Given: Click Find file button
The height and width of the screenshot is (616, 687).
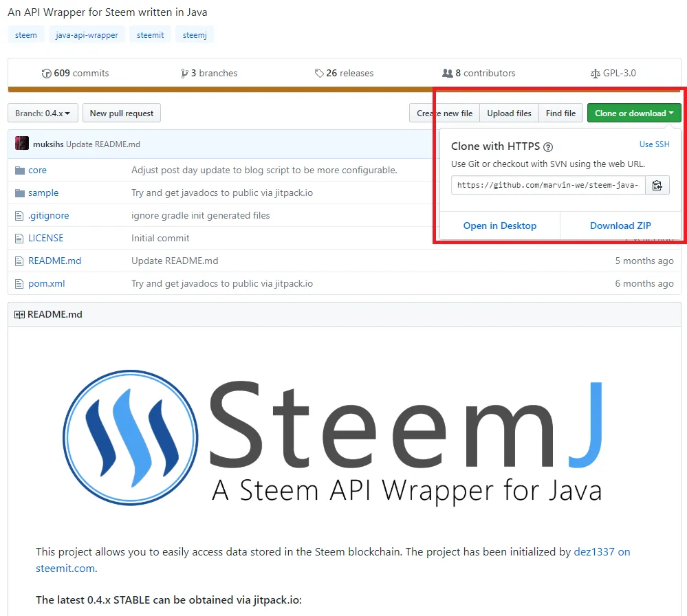Looking at the screenshot, I should point(560,113).
